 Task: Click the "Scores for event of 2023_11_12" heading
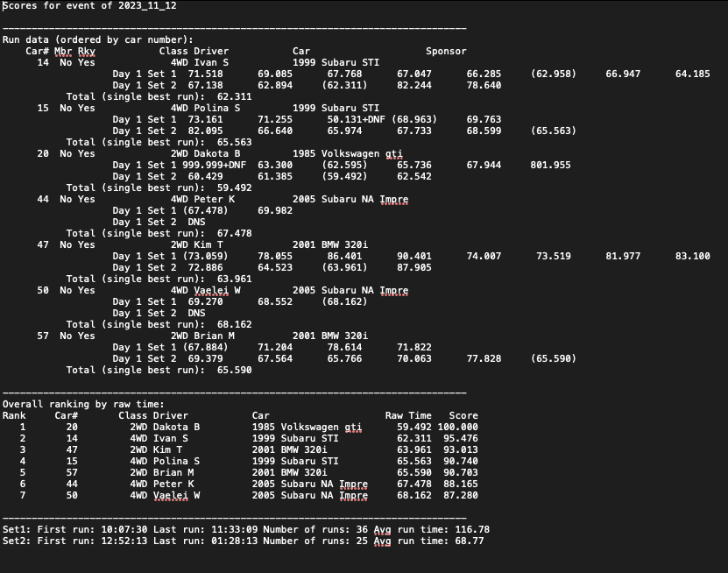(x=89, y=5)
